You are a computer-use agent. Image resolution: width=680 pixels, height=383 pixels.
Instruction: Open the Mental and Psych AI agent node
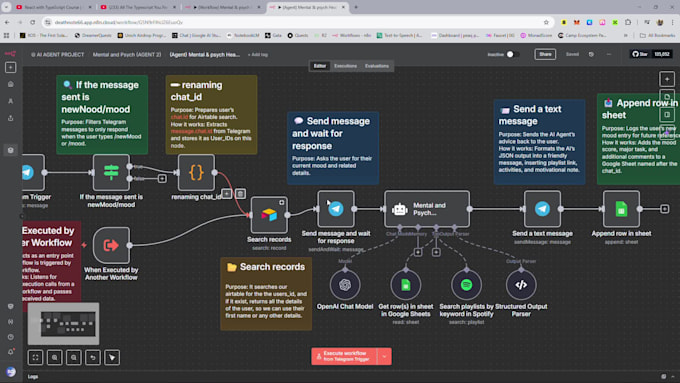pos(427,209)
